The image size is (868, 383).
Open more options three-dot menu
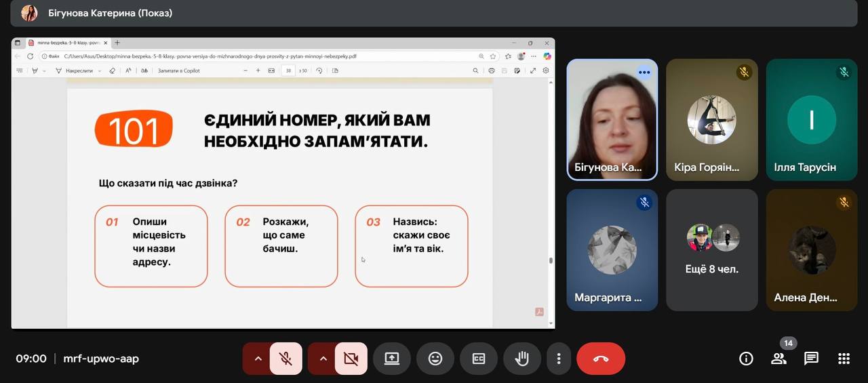point(559,359)
